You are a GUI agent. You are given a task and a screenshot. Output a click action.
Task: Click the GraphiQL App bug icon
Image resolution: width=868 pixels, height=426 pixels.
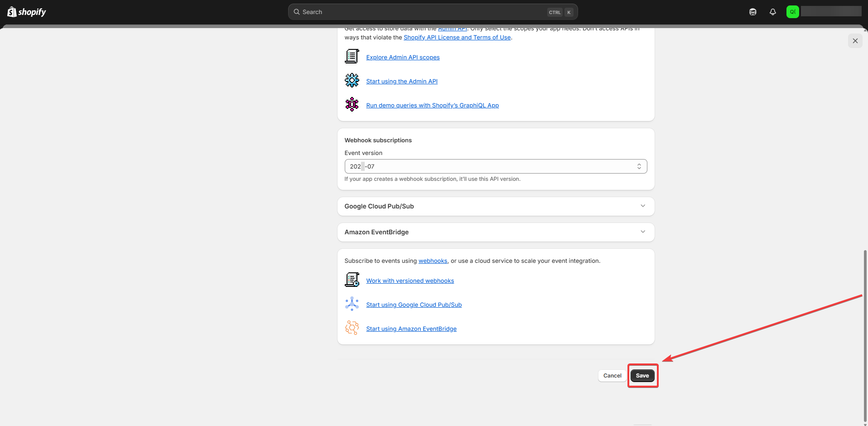pos(352,105)
